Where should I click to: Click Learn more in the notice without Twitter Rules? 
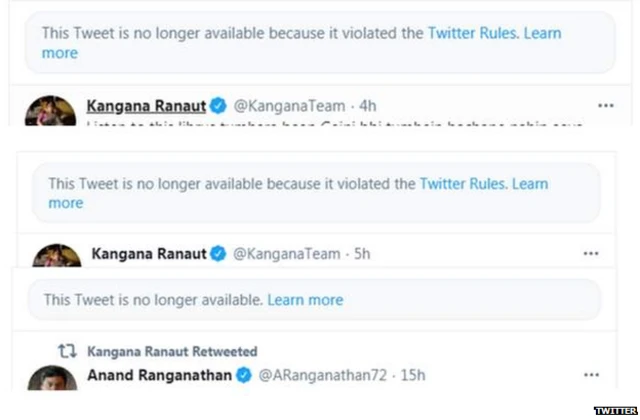[305, 299]
